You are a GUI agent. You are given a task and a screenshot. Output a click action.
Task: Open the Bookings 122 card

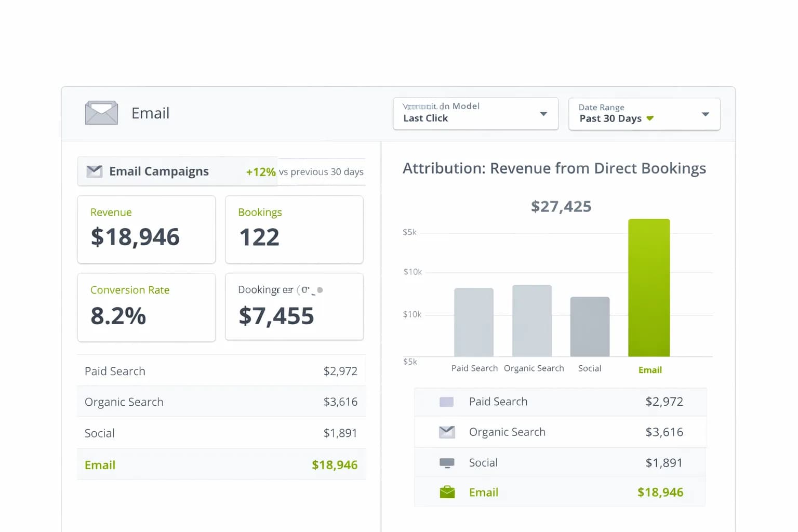(x=294, y=230)
